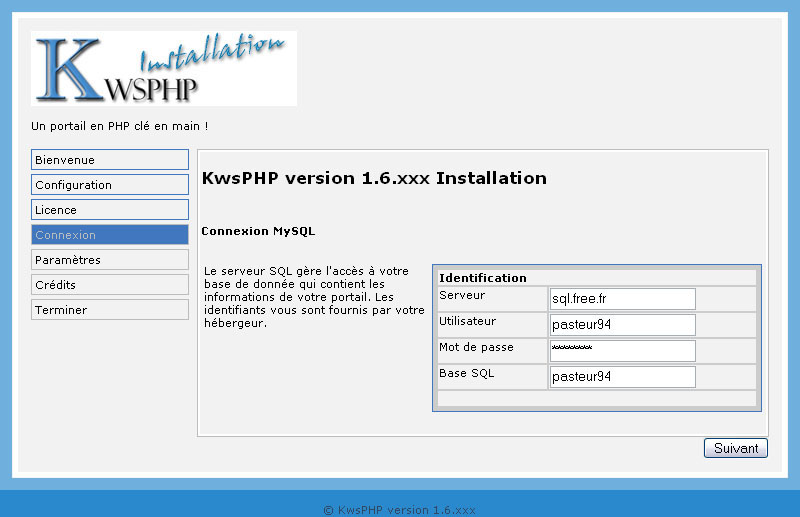
Task: Click the tagline 'Un portail en PHP clé en main !'
Action: click(x=119, y=126)
